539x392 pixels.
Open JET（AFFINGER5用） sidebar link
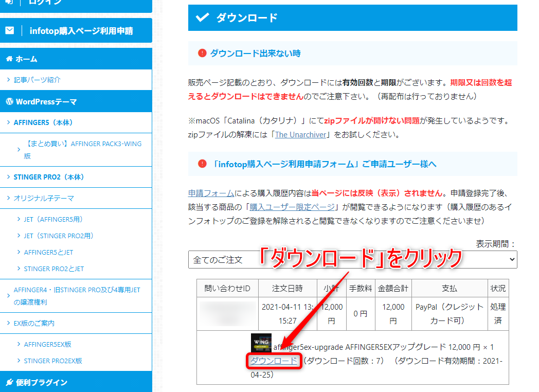coord(53,219)
